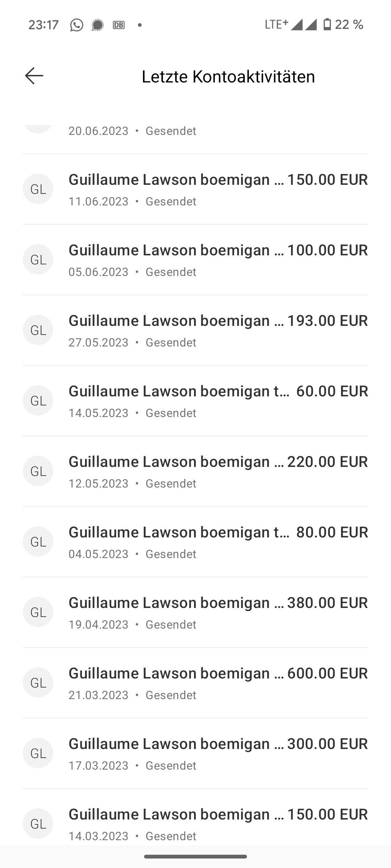Tap the home gesture bar at bottom

point(195,856)
